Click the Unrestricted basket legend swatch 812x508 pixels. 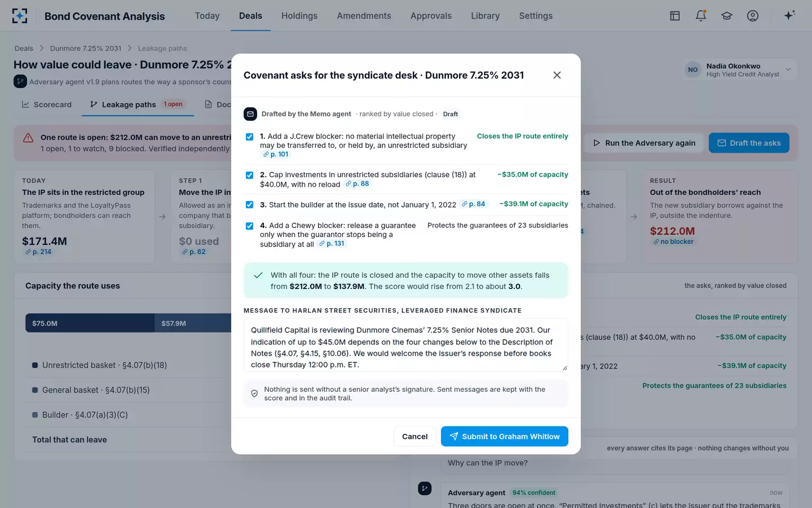pos(35,366)
